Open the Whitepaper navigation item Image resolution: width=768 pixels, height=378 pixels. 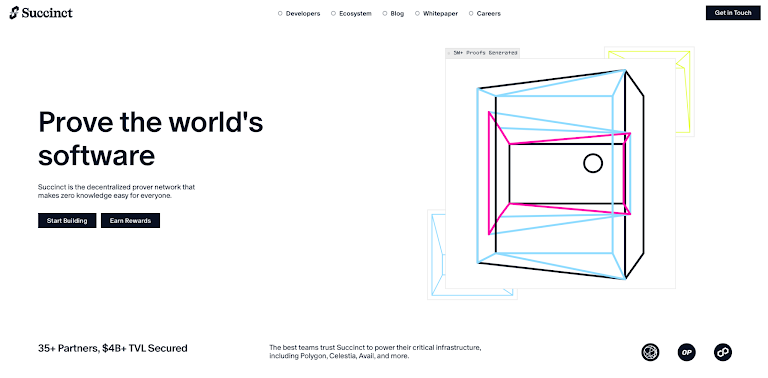(x=440, y=14)
